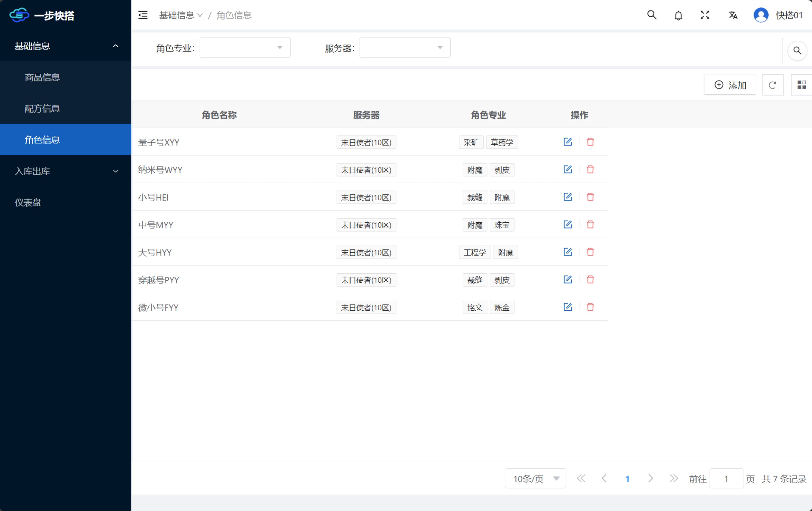Open the language translation icon
This screenshot has height=511, width=812.
click(733, 15)
